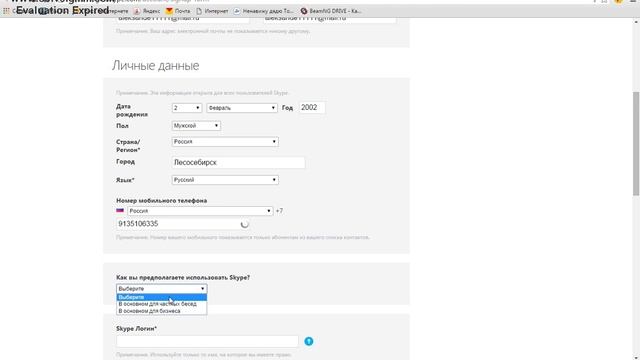Open the Почта bookmark
640x360 pixels.
coord(178,11)
